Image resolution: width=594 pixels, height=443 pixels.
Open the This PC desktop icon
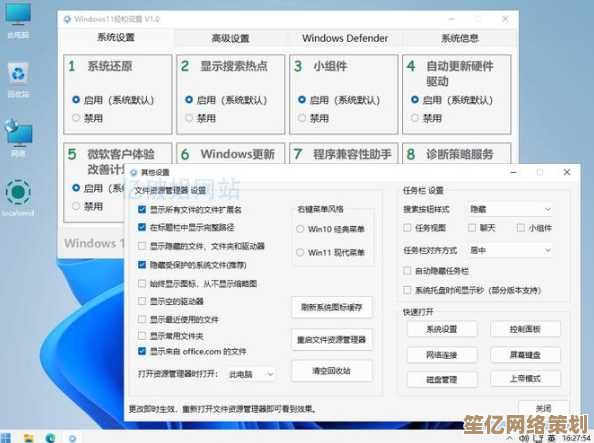click(x=18, y=21)
